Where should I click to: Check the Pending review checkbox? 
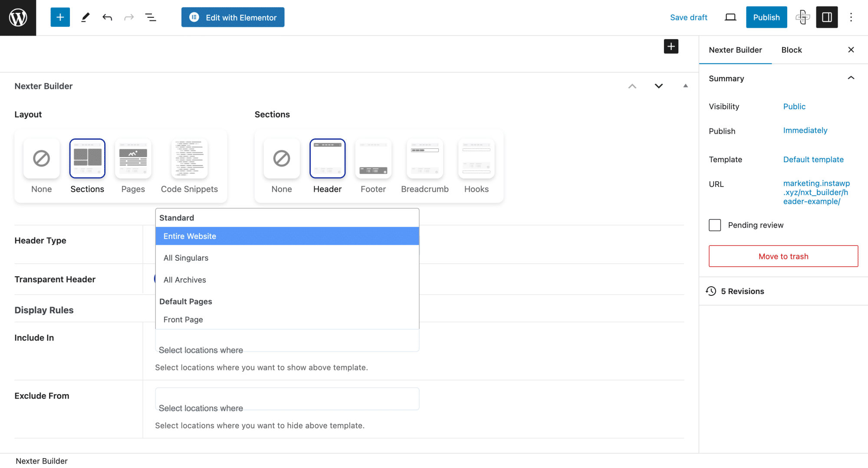(715, 225)
